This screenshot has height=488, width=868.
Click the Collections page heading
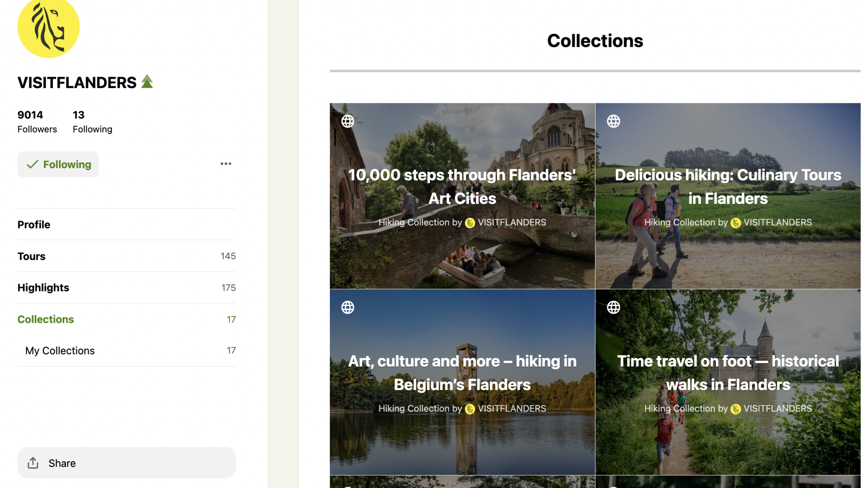pyautogui.click(x=595, y=41)
